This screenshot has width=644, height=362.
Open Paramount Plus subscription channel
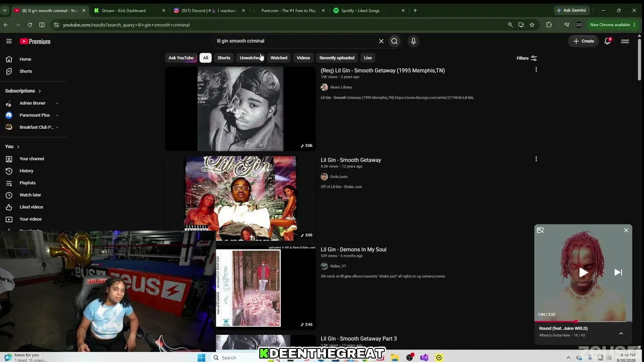coord(34,115)
